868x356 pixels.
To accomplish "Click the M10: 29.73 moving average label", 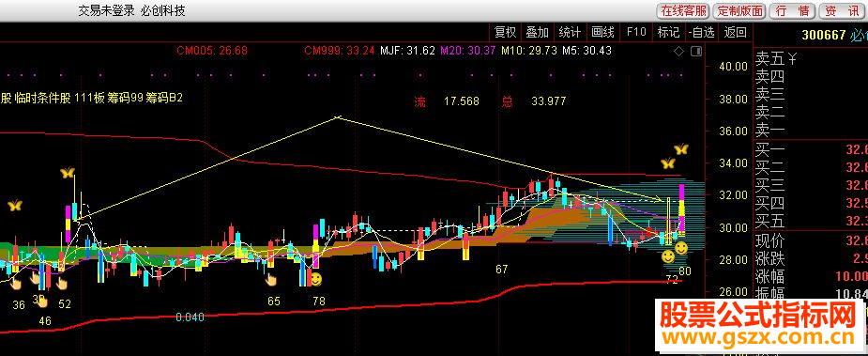I will tap(529, 51).
